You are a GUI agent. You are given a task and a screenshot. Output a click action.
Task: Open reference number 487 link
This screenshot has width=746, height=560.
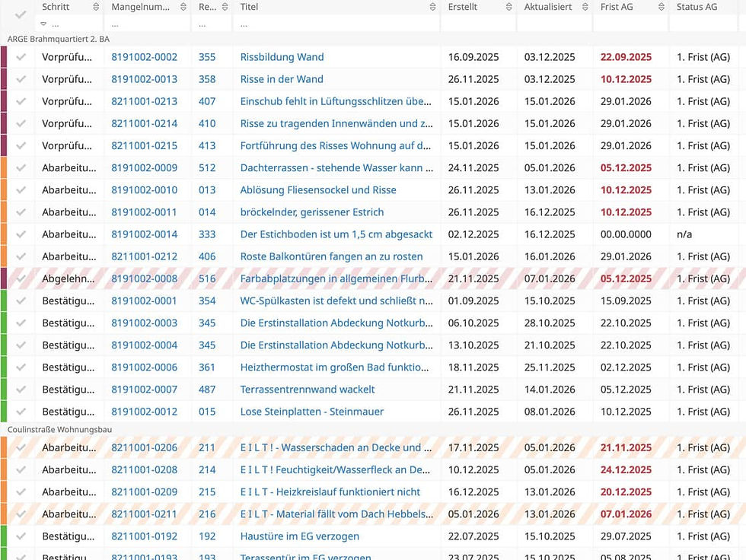click(x=207, y=390)
